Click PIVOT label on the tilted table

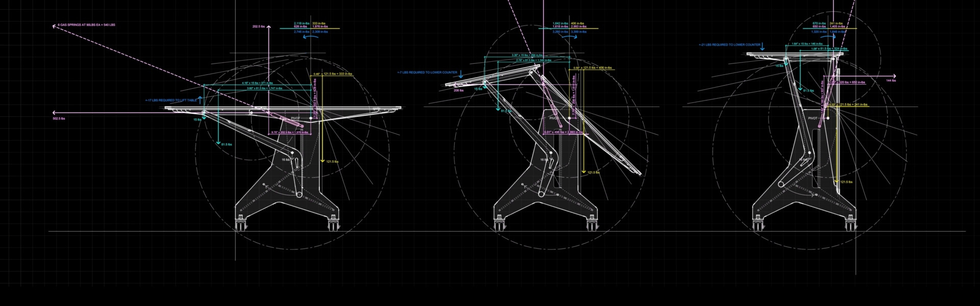554,118
